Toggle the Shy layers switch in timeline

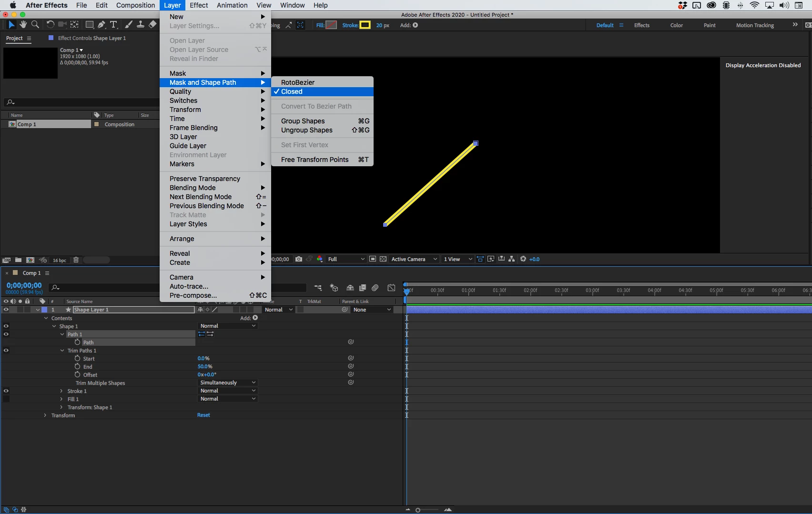pos(350,288)
